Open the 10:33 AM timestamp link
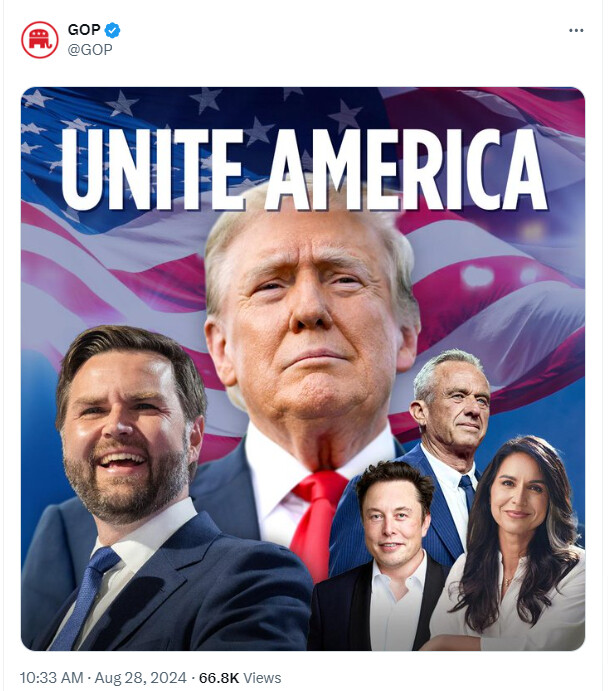The width and height of the screenshot is (608, 691). coord(51,677)
